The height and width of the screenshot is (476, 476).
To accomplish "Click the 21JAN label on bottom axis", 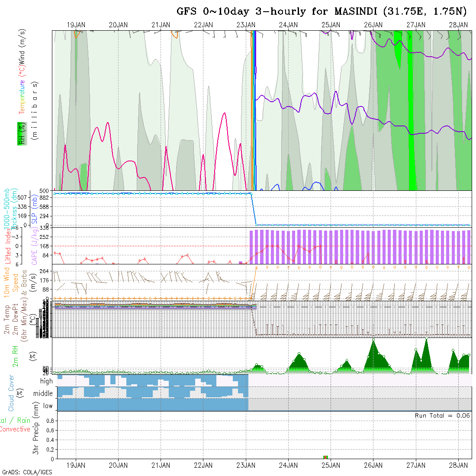I will tap(161, 465).
